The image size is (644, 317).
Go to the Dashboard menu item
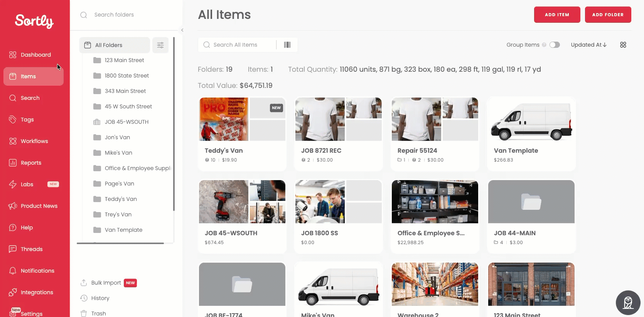coord(34,55)
